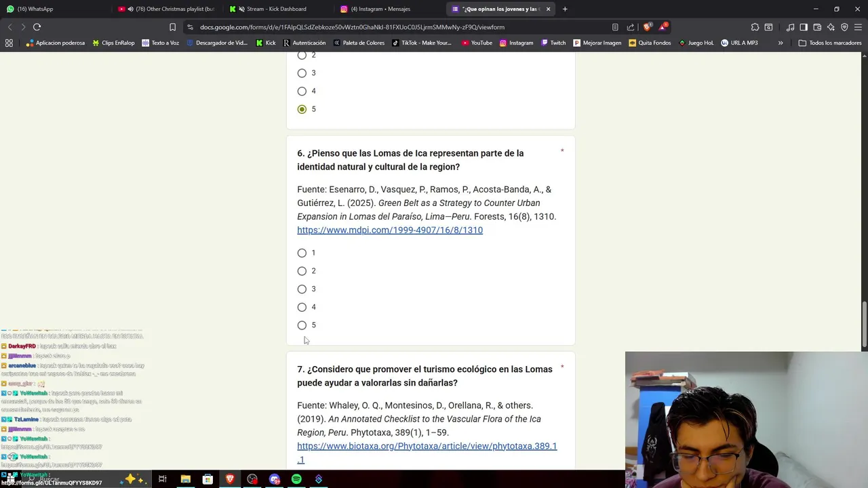Open the Instagram bookmark
Screen dimensions: 868x488
pyautogui.click(x=516, y=43)
